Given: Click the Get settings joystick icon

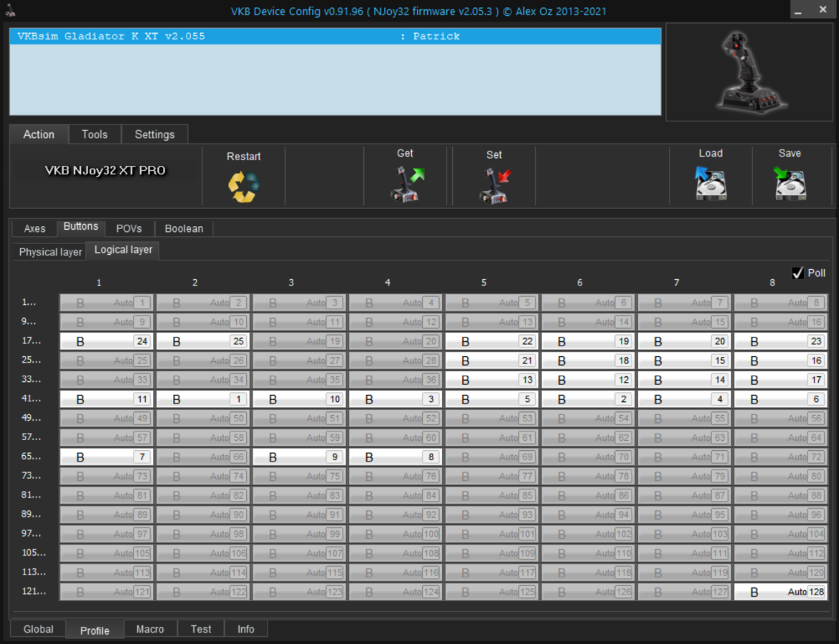Looking at the screenshot, I should (406, 184).
